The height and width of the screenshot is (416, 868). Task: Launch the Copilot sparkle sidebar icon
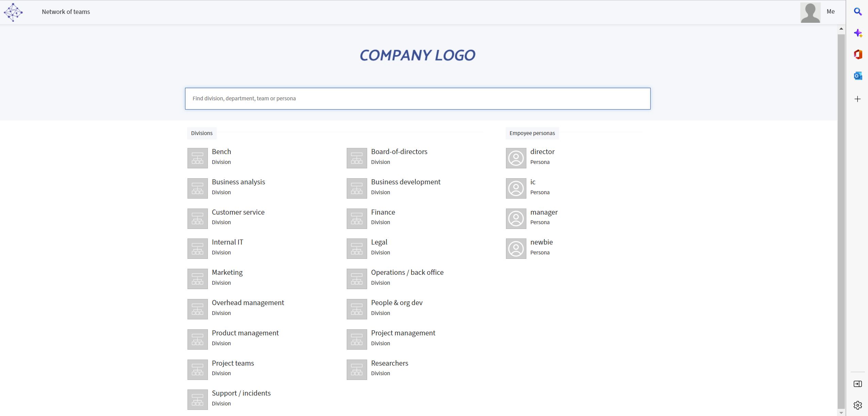point(857,33)
